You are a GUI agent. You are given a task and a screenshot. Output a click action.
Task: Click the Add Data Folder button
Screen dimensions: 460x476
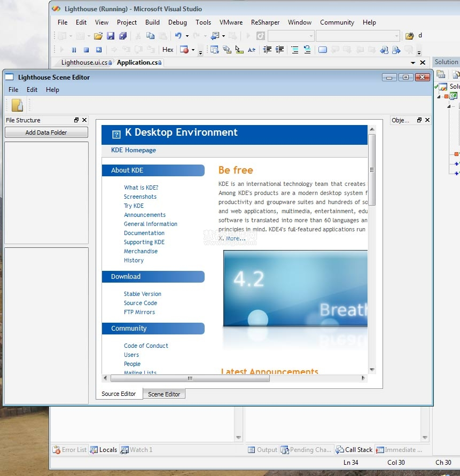[46, 132]
